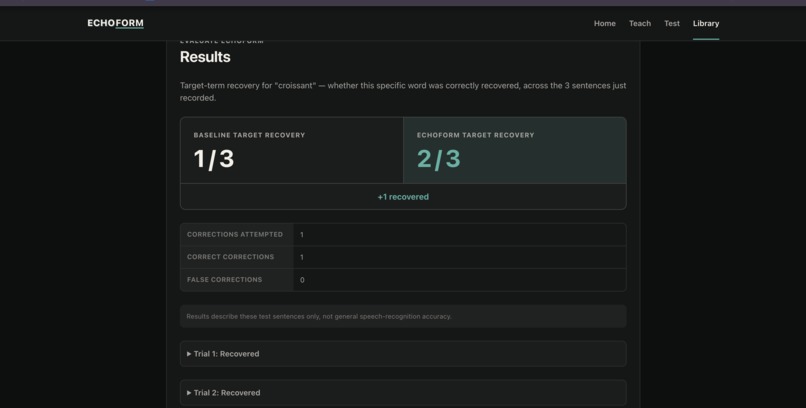Select the Correct Corrections row label
The height and width of the screenshot is (408, 806).
230,257
